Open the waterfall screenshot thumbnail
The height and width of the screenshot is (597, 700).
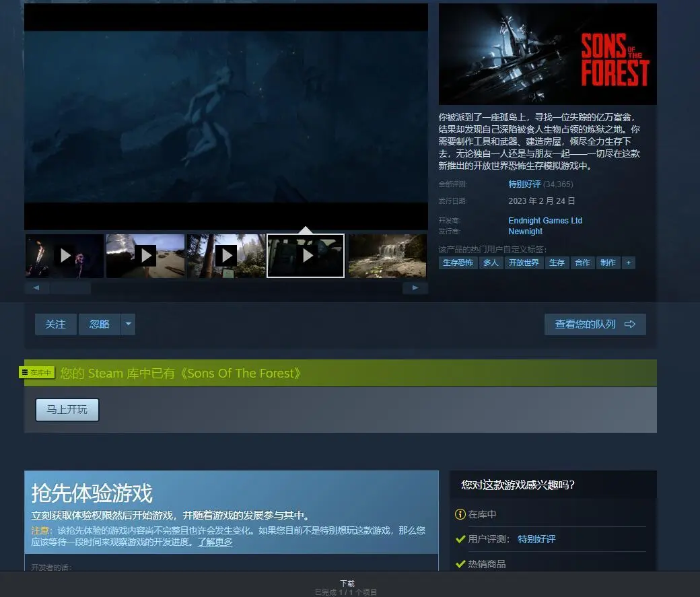click(x=388, y=256)
